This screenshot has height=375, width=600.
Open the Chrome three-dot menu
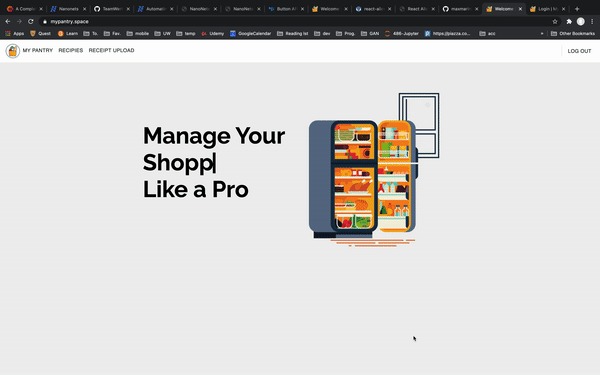coord(592,22)
